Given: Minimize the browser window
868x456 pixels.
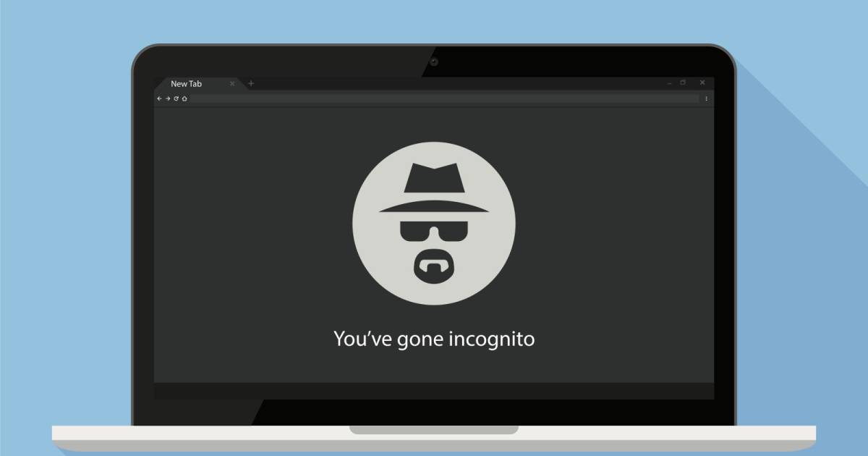Looking at the screenshot, I should pos(669,83).
